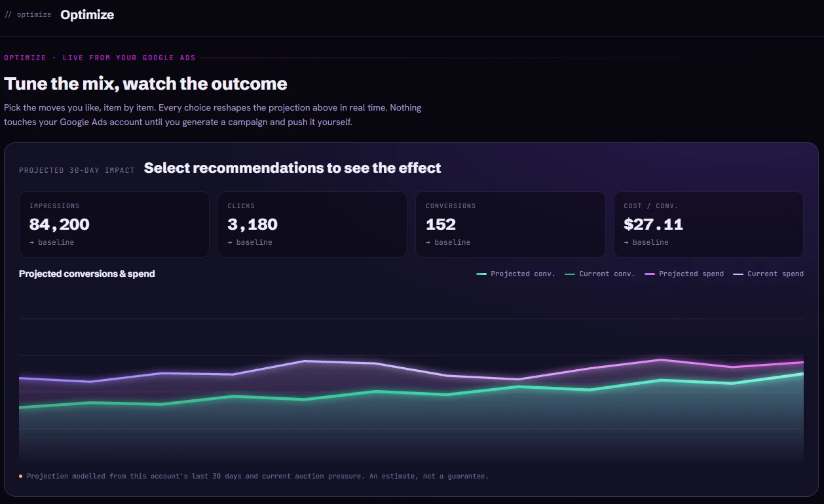824x504 pixels.
Task: Open the Clicks 3,180 metric card
Action: [312, 225]
